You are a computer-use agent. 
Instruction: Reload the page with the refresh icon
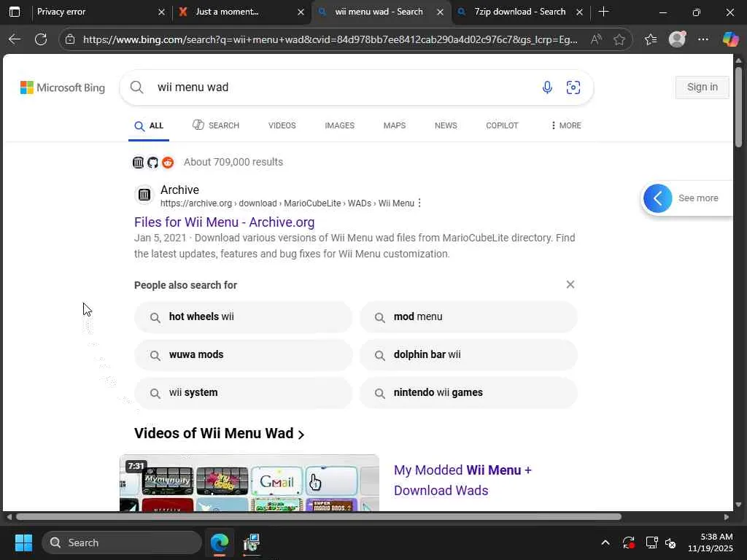point(41,39)
